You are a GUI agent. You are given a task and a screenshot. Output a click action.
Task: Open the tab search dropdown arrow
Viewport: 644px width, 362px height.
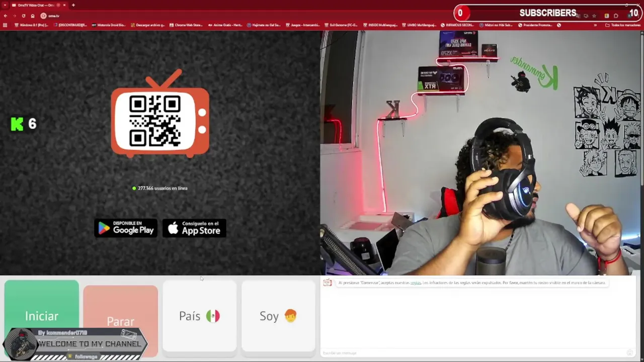5,5
